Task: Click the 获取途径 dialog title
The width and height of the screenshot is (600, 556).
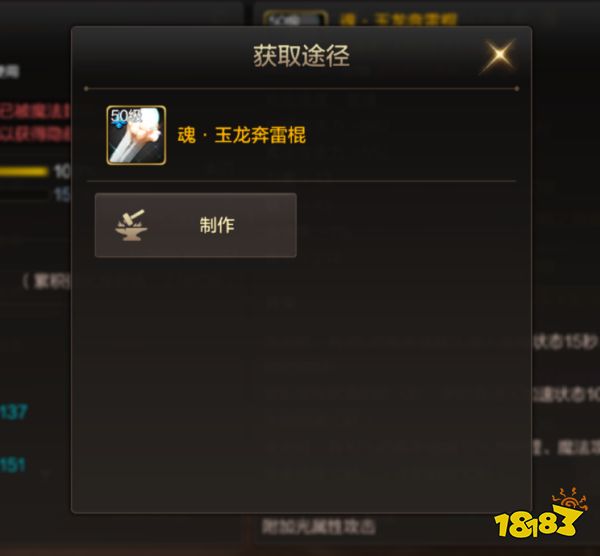Action: pyautogui.click(x=301, y=56)
